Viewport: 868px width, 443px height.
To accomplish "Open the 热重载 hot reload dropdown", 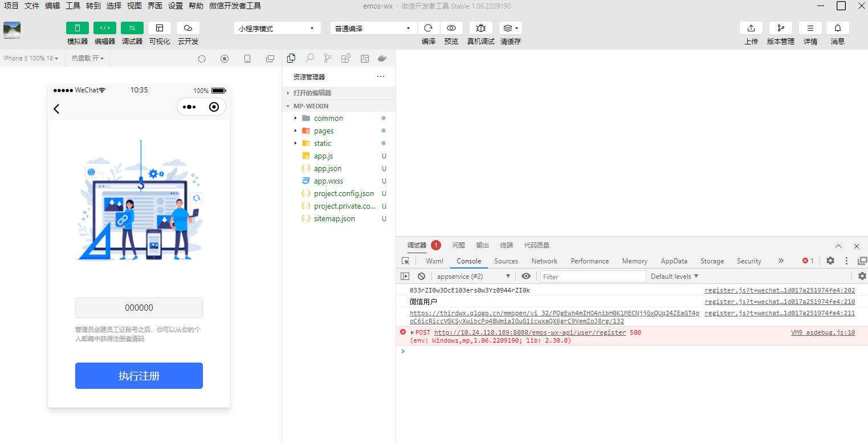I will point(88,58).
